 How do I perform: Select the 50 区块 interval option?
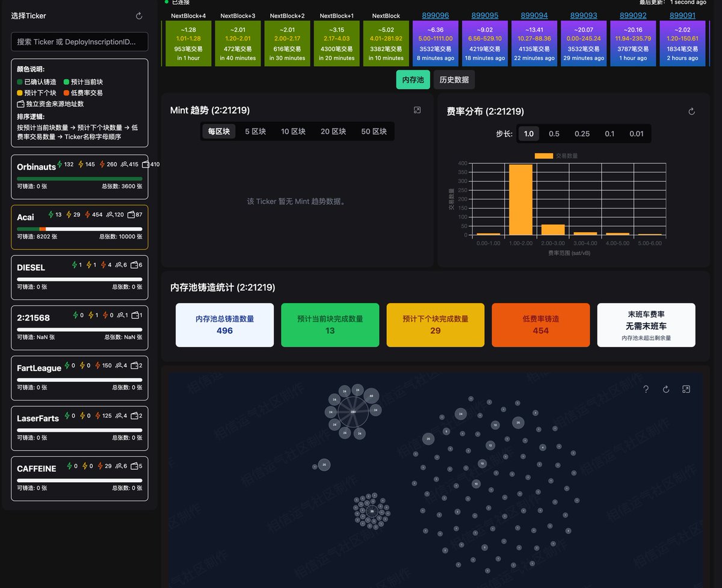click(x=374, y=131)
